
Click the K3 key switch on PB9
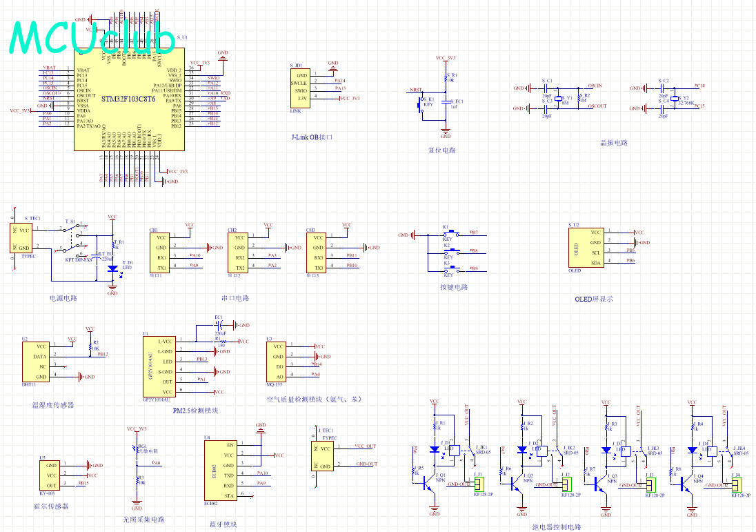click(x=451, y=270)
